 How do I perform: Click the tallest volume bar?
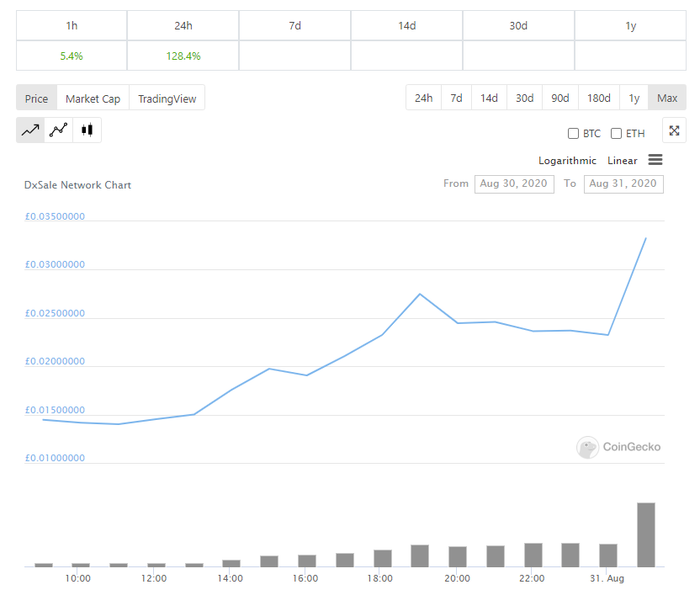[x=645, y=534]
